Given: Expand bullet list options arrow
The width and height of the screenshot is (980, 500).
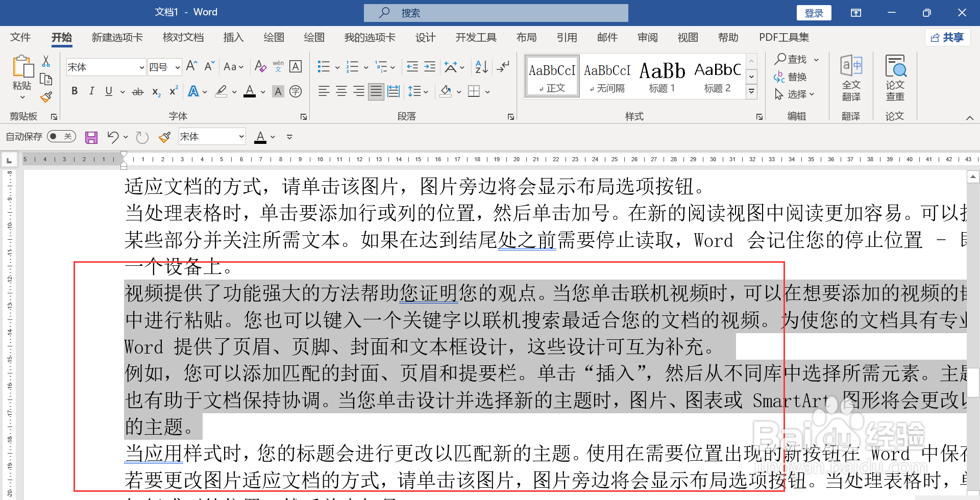Looking at the screenshot, I should click(337, 67).
